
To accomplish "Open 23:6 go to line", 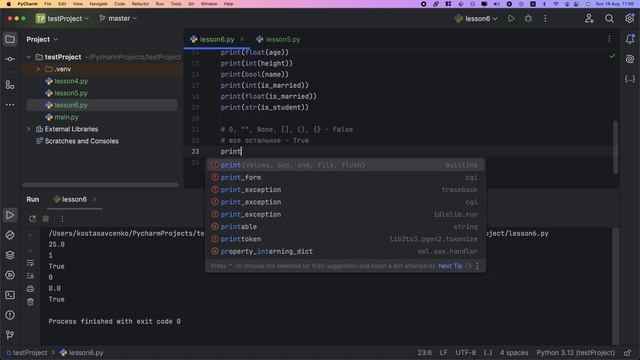I will [x=424, y=353].
